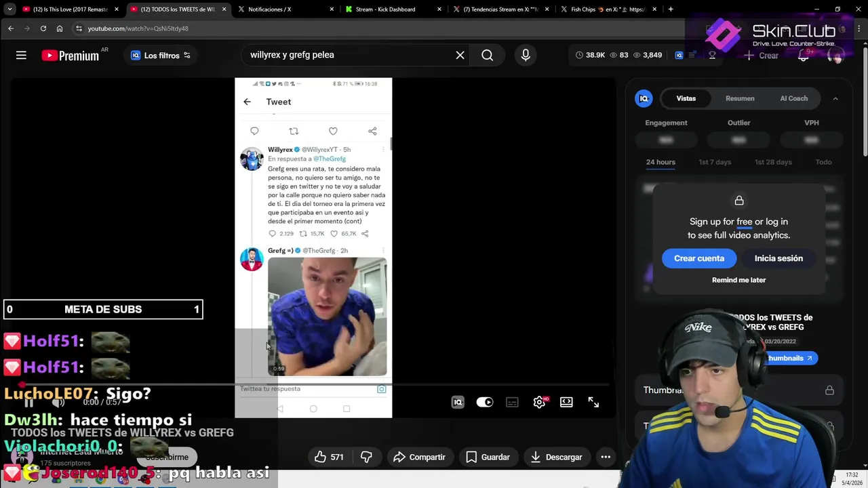Image resolution: width=868 pixels, height=488 pixels.
Task: Pause the video with the player button
Action: coord(29,403)
